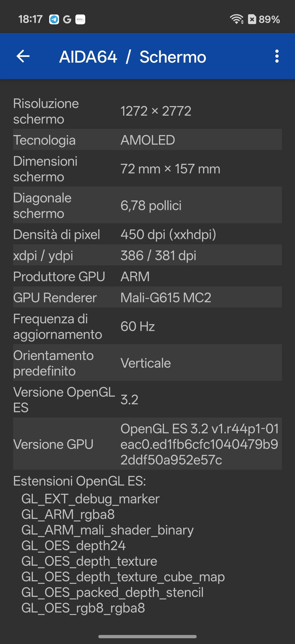Tap the 18:17 clock in status bar

pyautogui.click(x=30, y=19)
